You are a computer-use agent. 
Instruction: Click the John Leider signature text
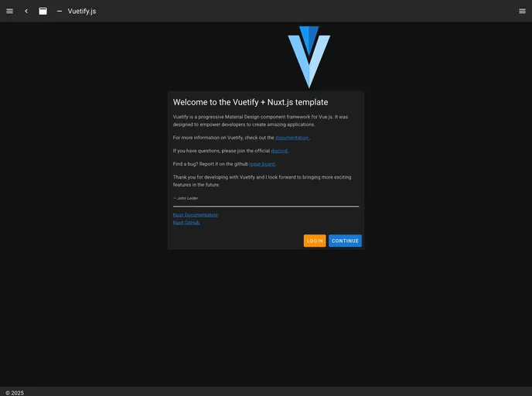186,198
